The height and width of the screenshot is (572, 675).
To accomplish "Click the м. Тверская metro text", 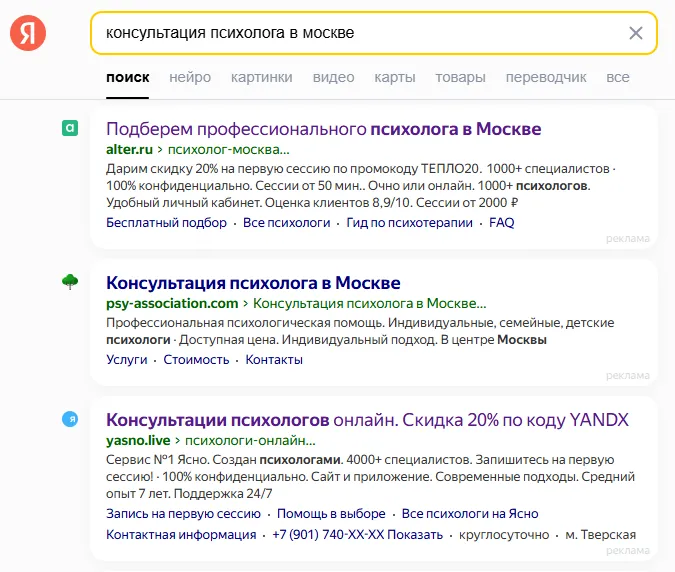I will [601, 535].
